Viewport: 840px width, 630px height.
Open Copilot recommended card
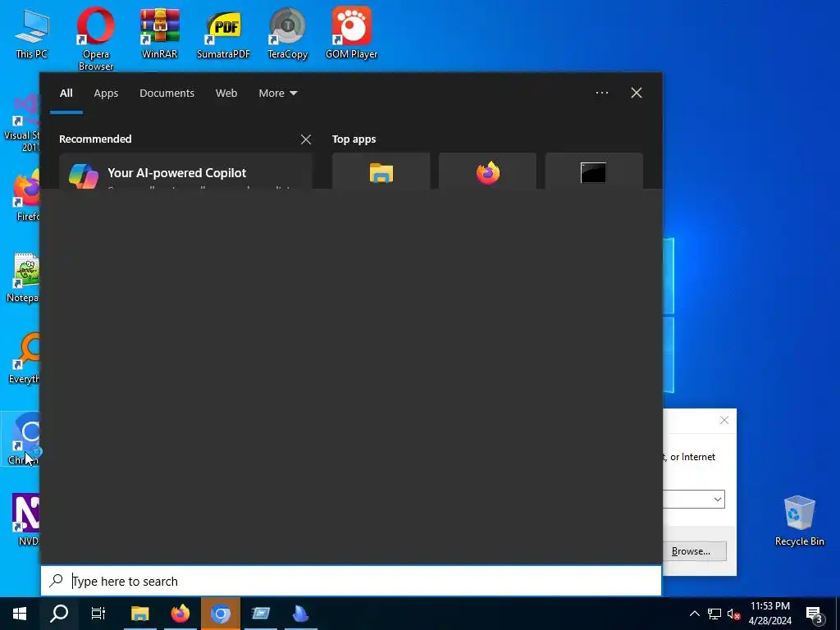(x=185, y=171)
